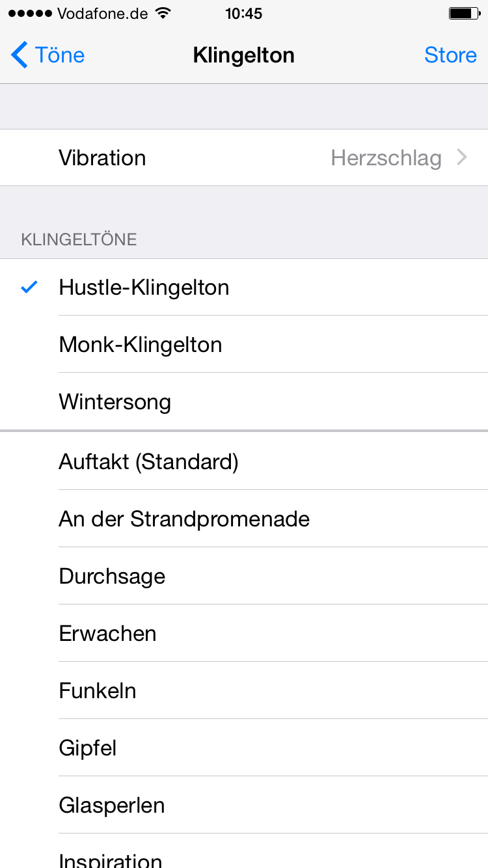This screenshot has height=868, width=488.
Task: Open the Vibration settings
Action: click(x=244, y=157)
